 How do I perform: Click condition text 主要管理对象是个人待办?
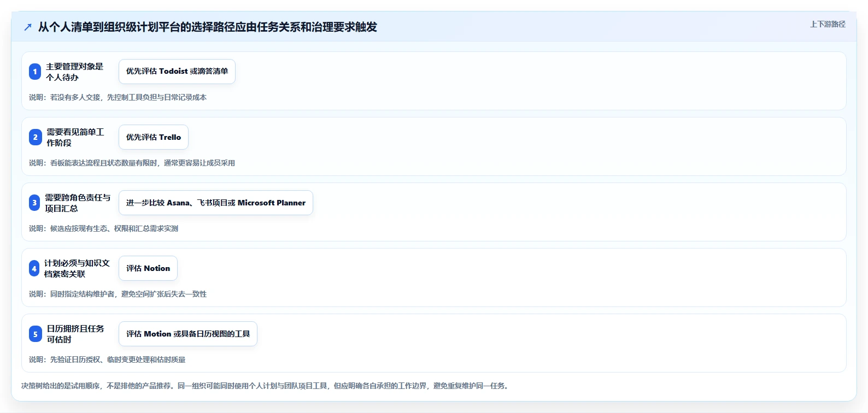(x=74, y=72)
